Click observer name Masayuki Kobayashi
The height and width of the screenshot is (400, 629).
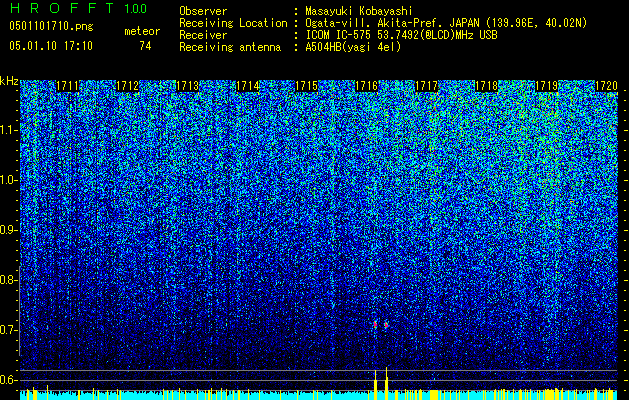(359, 11)
